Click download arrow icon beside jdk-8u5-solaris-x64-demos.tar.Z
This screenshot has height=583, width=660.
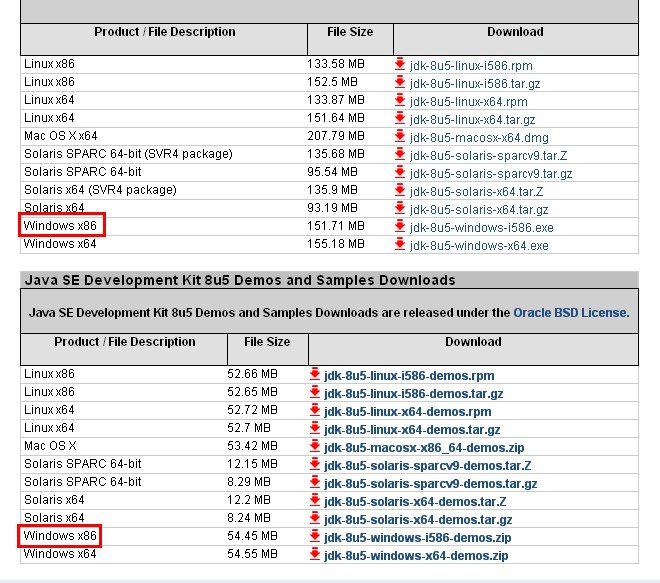(315, 500)
